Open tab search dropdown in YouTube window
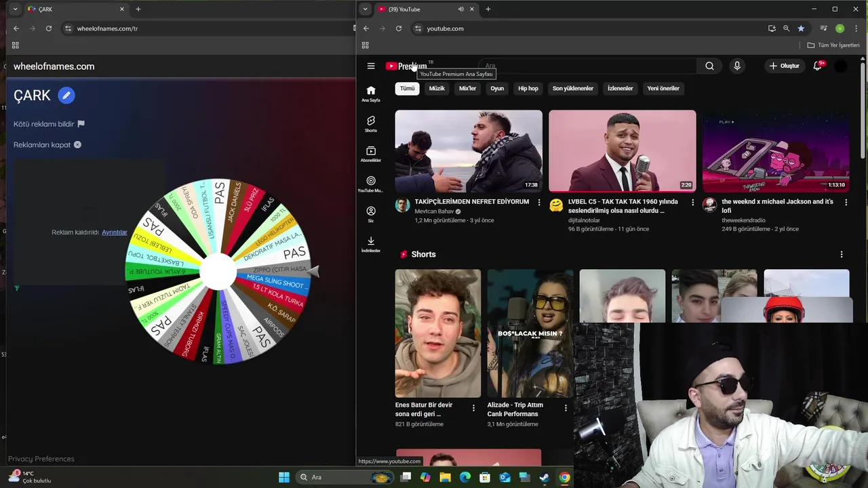 click(365, 9)
